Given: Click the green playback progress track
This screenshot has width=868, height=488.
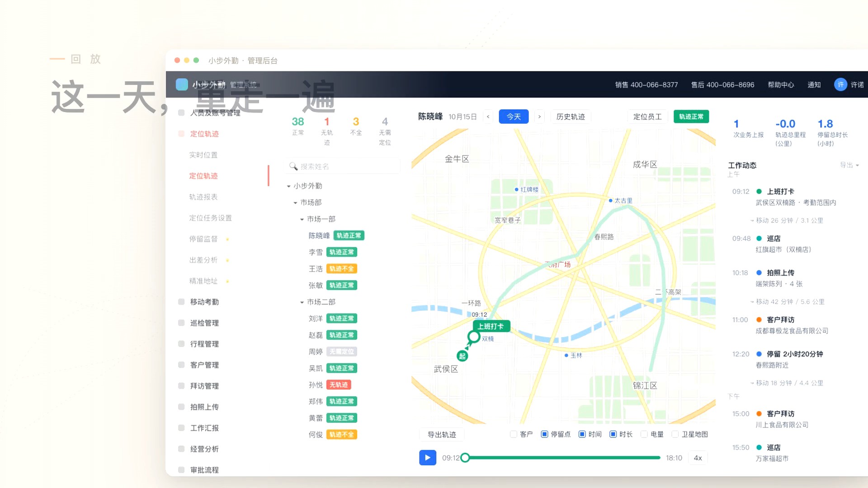Looking at the screenshot, I should coord(563,458).
